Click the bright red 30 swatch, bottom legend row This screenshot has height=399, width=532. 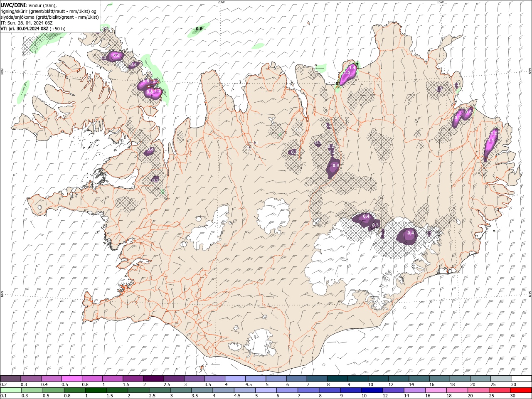520,390
